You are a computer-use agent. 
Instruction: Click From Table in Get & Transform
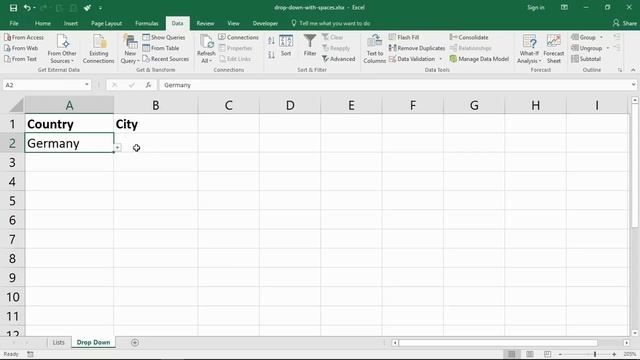161,48
